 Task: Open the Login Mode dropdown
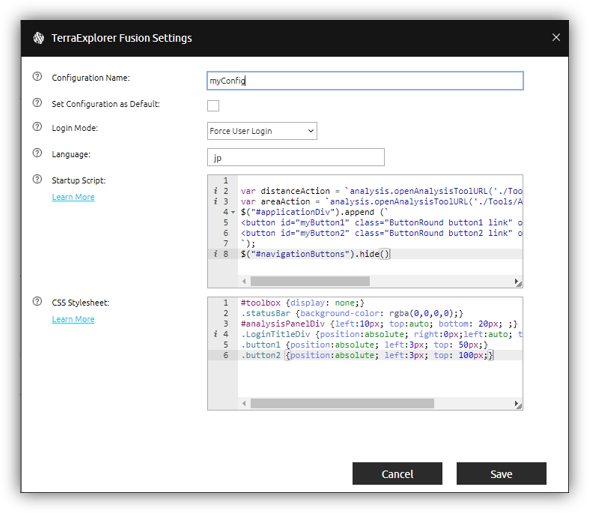[x=262, y=131]
